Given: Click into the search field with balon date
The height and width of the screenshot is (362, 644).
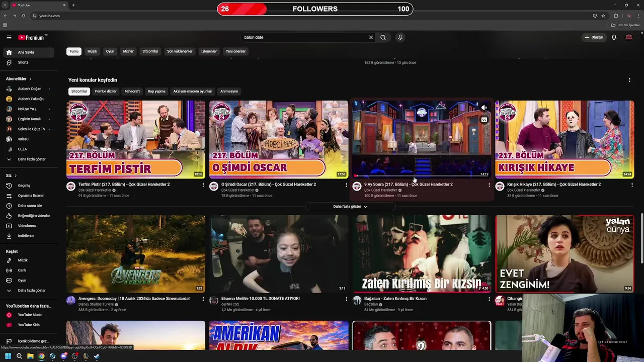Looking at the screenshot, I should click(x=304, y=37).
